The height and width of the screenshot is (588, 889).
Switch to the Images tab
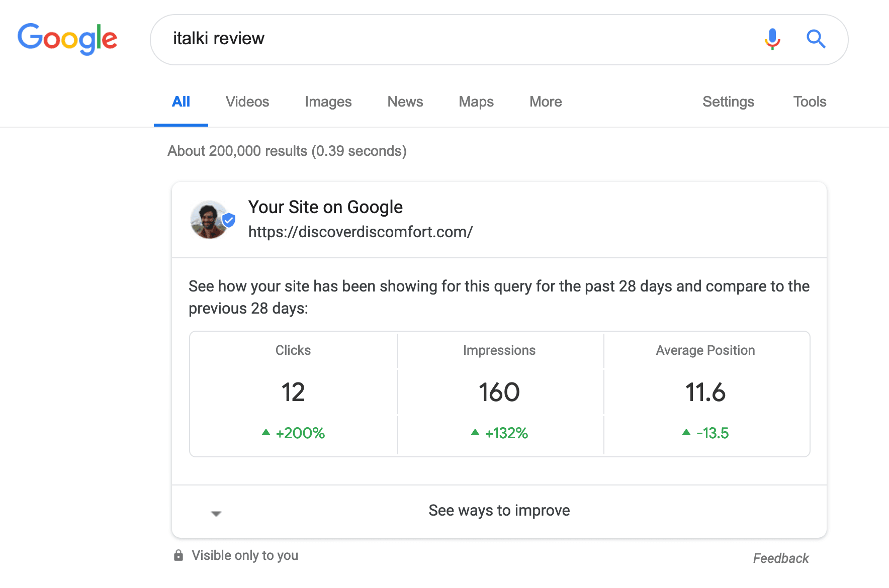(x=328, y=102)
